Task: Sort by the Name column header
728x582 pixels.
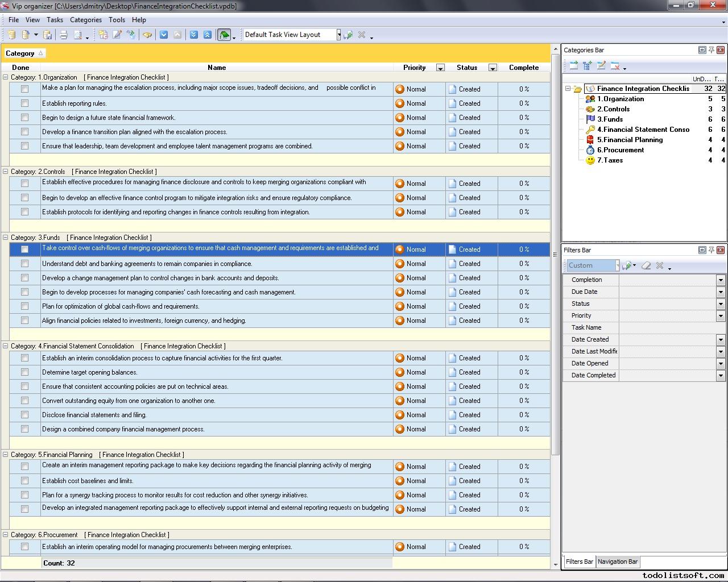Action: pyautogui.click(x=217, y=67)
